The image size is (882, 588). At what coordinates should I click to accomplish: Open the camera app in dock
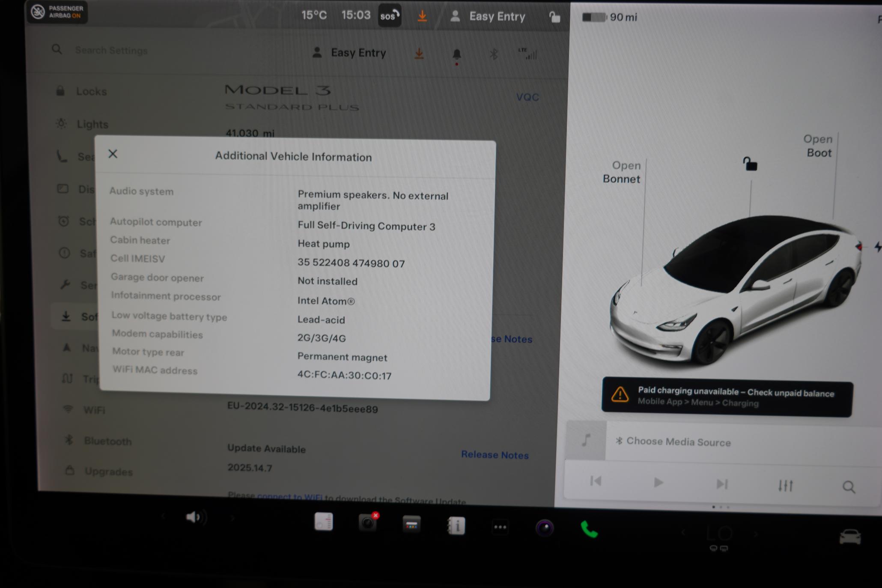[x=545, y=528]
